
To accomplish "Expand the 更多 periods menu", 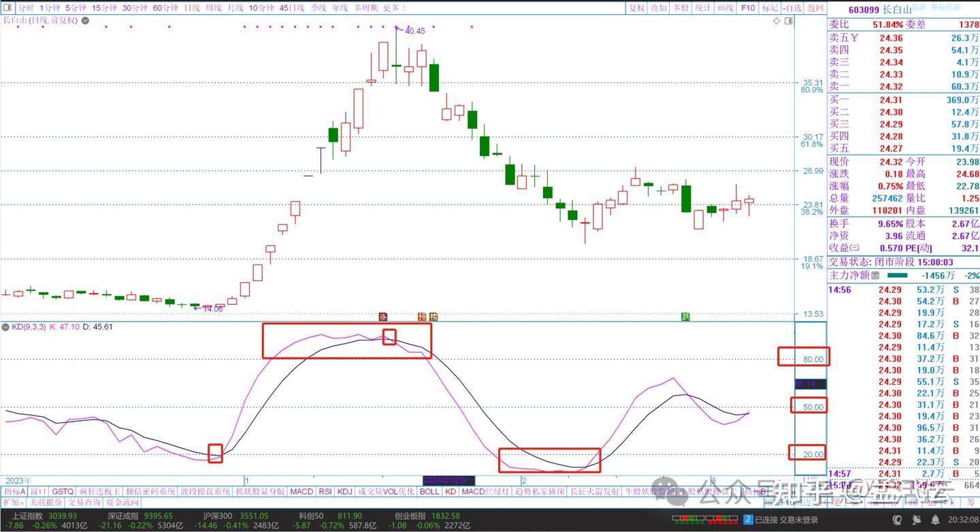I will 393,8.
